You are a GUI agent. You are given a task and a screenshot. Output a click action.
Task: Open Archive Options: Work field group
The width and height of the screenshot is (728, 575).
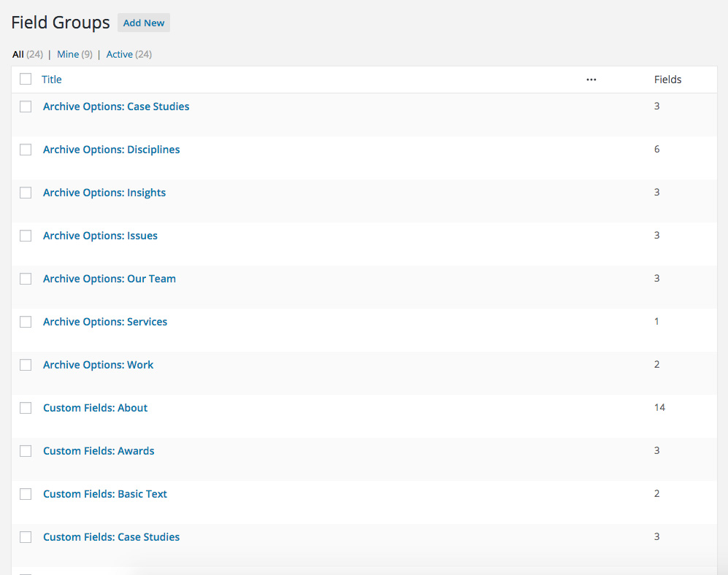tap(98, 365)
